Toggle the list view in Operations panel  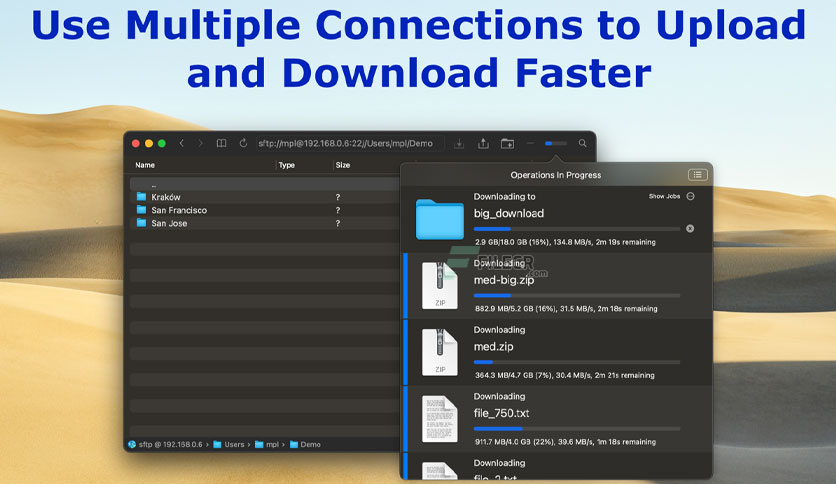697,175
